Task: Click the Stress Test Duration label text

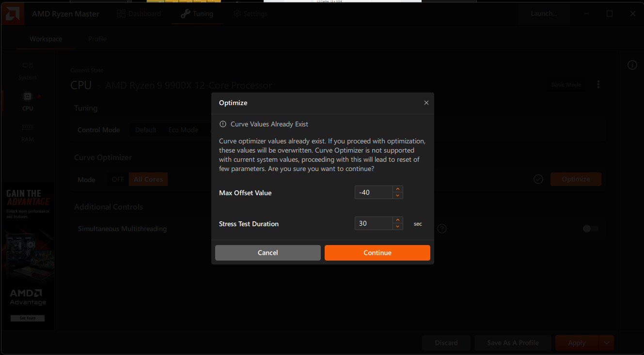Action: coord(249,224)
